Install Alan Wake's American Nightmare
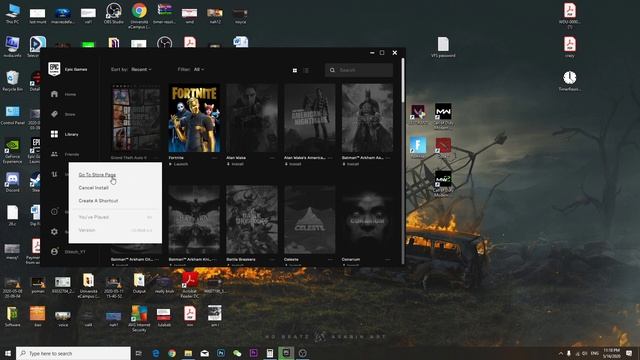This screenshot has width=640, height=360. click(x=293, y=164)
